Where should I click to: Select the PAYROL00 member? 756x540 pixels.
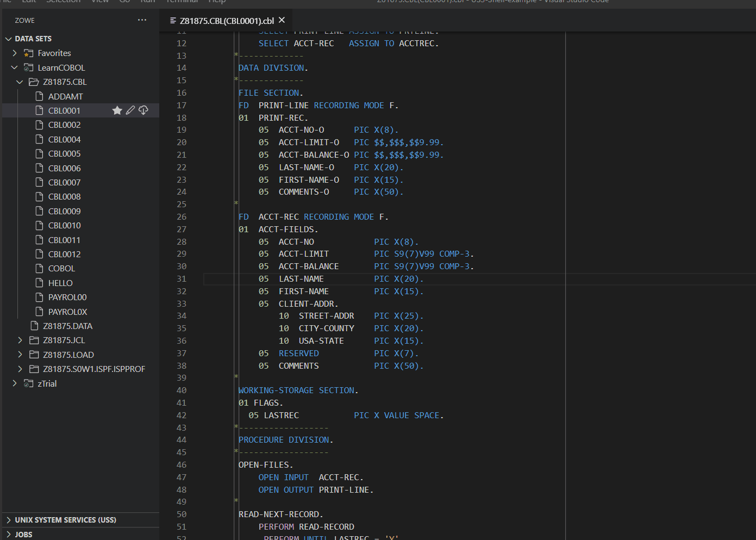point(66,296)
